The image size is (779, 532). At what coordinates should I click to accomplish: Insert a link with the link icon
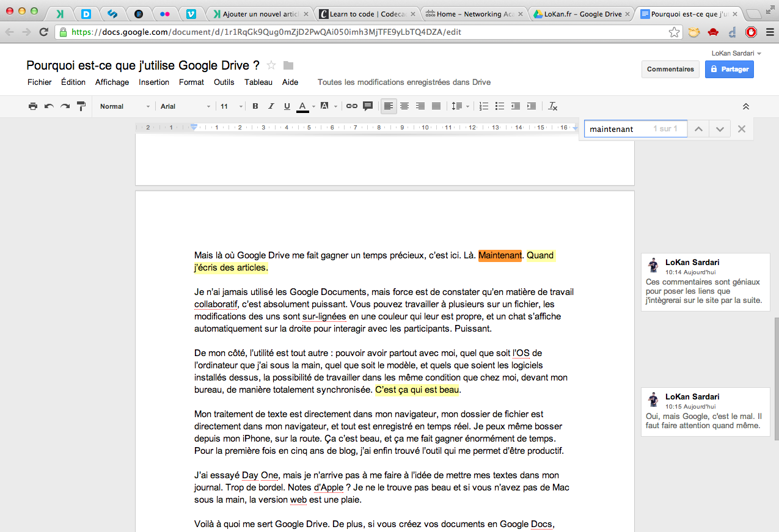pos(351,106)
